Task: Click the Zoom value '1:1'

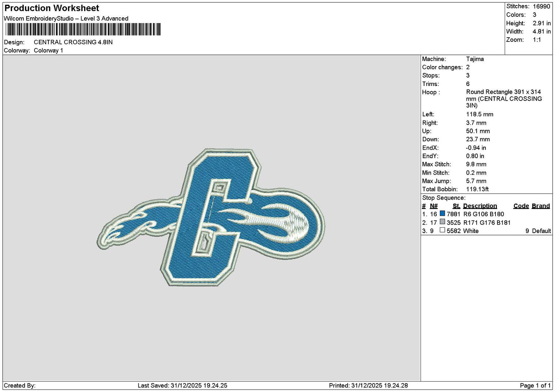Action: point(537,40)
